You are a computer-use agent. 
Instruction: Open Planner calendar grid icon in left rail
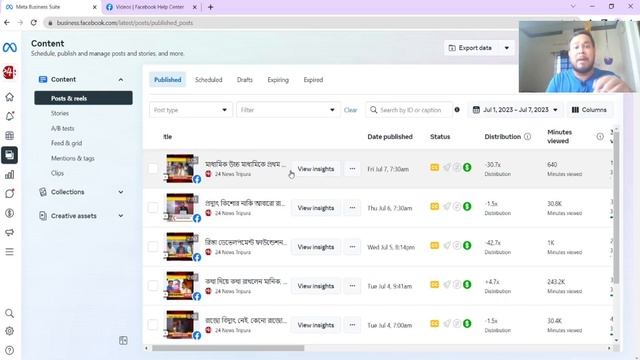click(x=9, y=136)
